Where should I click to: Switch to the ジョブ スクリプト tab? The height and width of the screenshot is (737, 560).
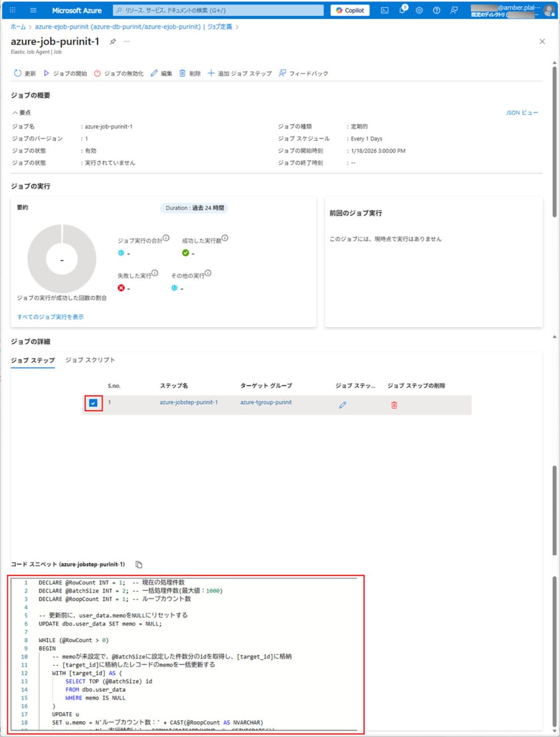(90, 360)
